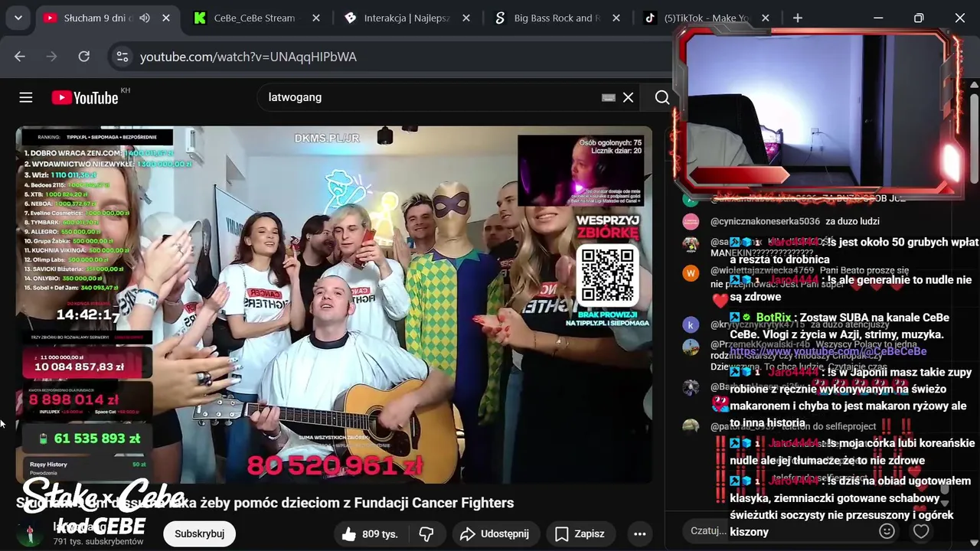Viewport: 980px width, 551px height.
Task: Open more actions three-dot menu below video
Action: 639,533
